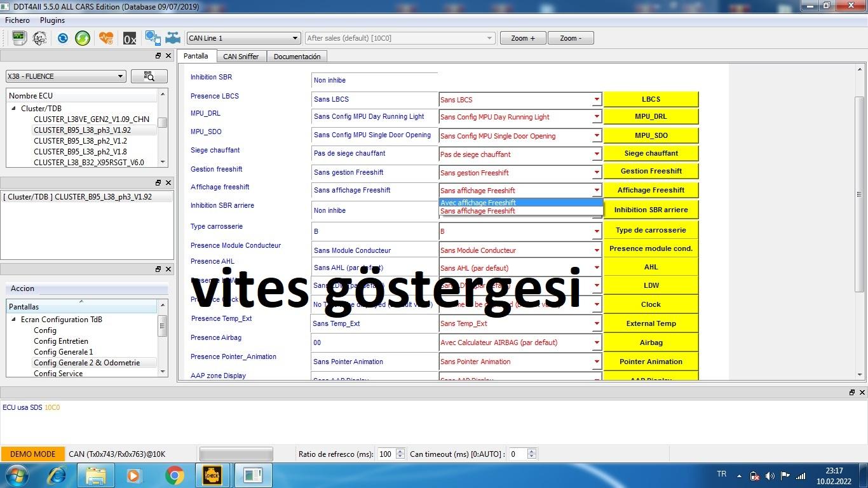Image resolution: width=868 pixels, height=488 pixels.
Task: Open the CAN Line 1 dropdown
Action: pos(243,38)
